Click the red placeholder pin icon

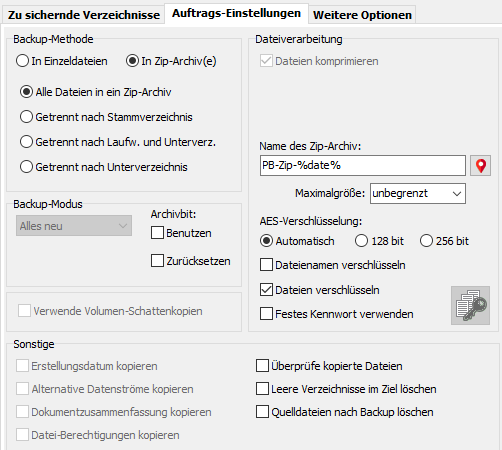[480, 166]
